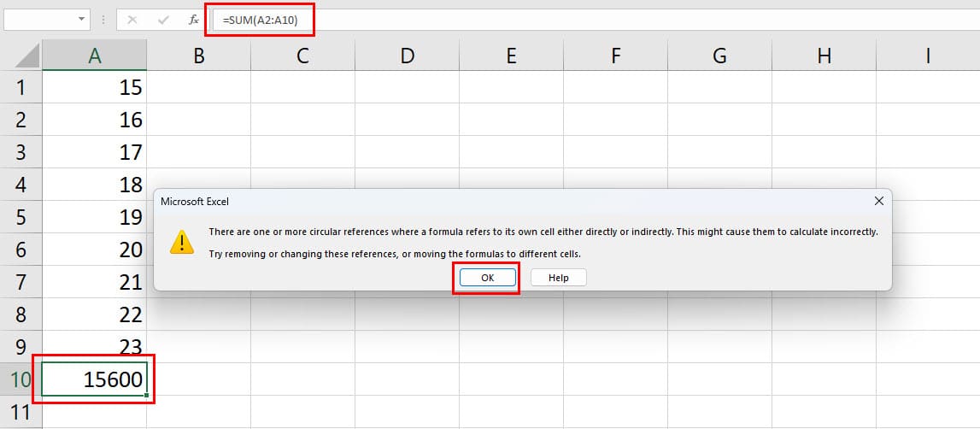Click cell A6 containing 20
Image resolution: width=980 pixels, height=429 pixels.
[94, 250]
